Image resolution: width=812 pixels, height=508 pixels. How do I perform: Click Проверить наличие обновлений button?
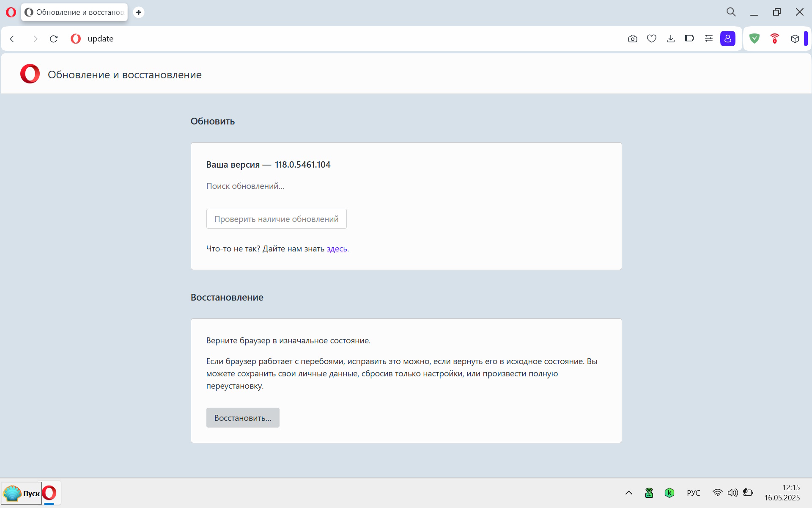277,219
